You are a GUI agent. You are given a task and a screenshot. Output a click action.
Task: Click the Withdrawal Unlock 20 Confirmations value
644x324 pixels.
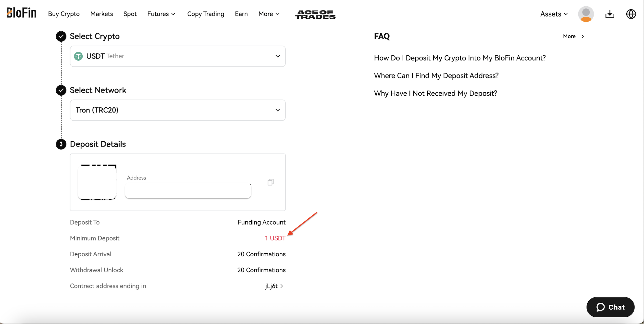261,270
